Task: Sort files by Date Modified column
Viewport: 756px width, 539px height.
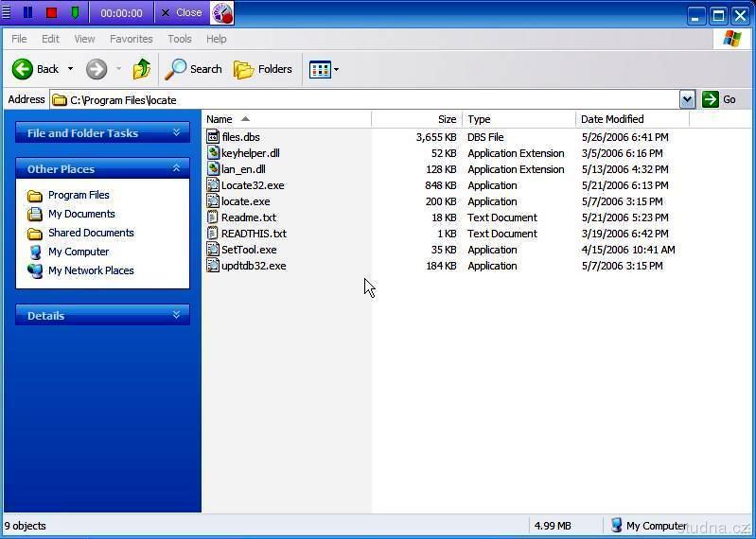Action: (x=612, y=119)
